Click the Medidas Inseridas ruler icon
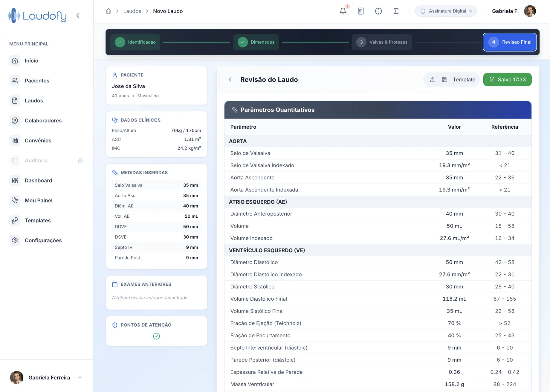550x392 pixels. click(115, 173)
